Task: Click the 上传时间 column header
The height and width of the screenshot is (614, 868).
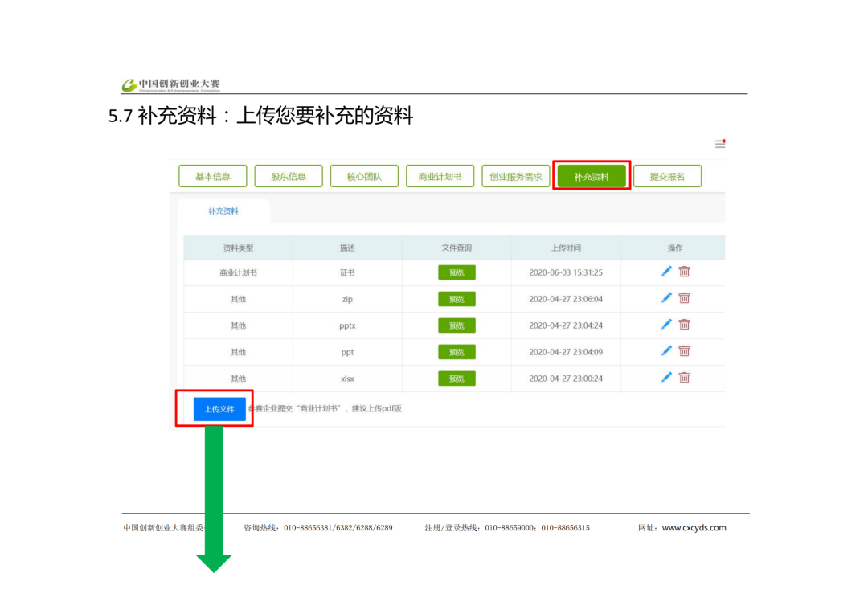Action: [x=566, y=248]
